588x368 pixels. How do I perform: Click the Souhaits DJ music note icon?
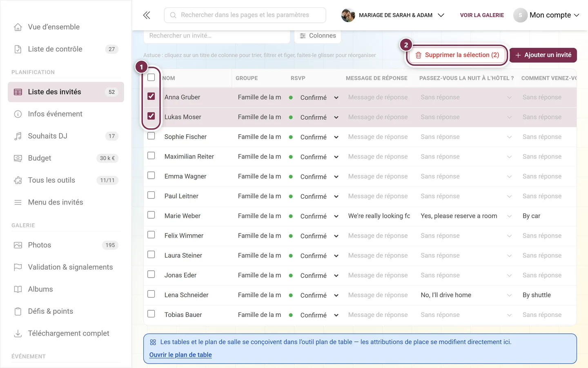(x=18, y=136)
